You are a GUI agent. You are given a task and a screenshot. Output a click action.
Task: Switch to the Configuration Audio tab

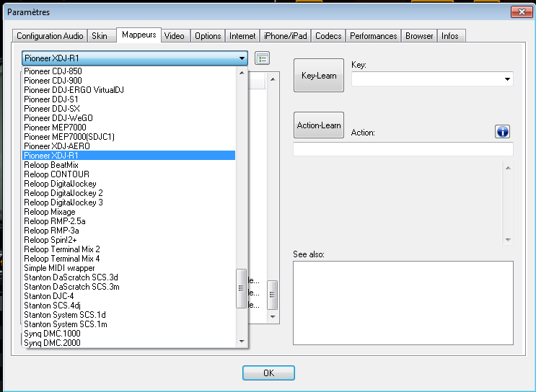[x=50, y=36]
